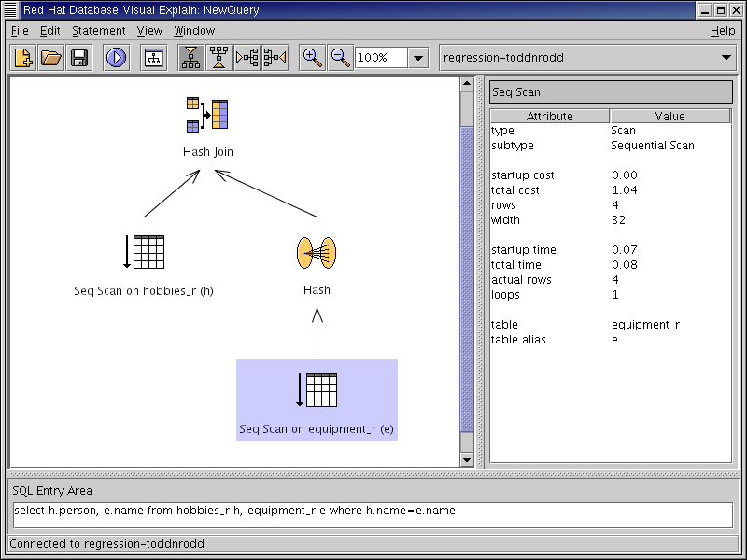Screen dimensions: 747x560
Task: Select the 'width' attribute row
Action: [x=611, y=220]
